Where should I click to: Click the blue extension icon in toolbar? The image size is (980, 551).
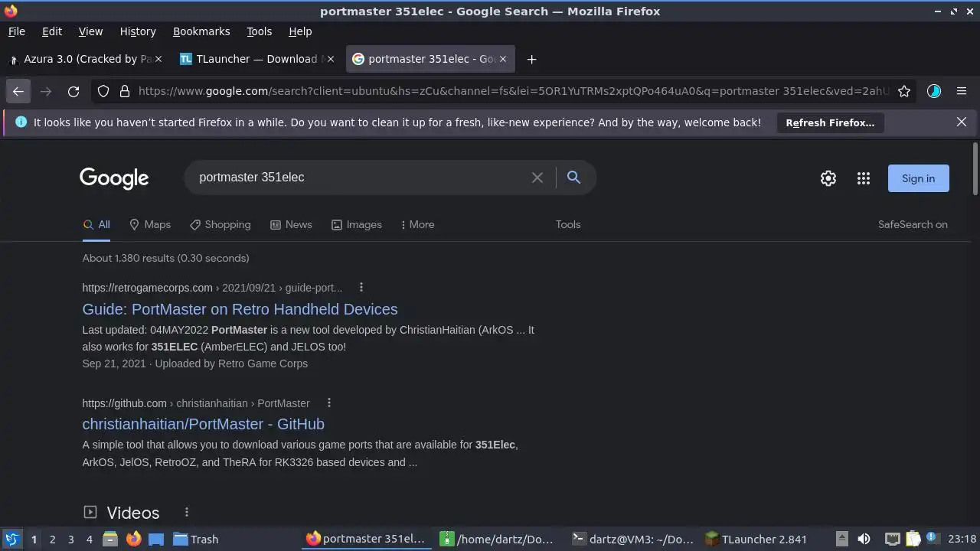point(934,91)
